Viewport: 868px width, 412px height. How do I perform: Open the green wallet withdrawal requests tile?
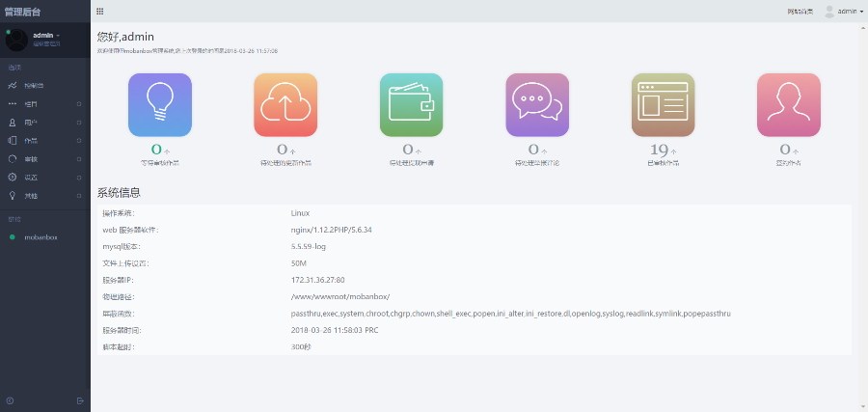tap(411, 104)
